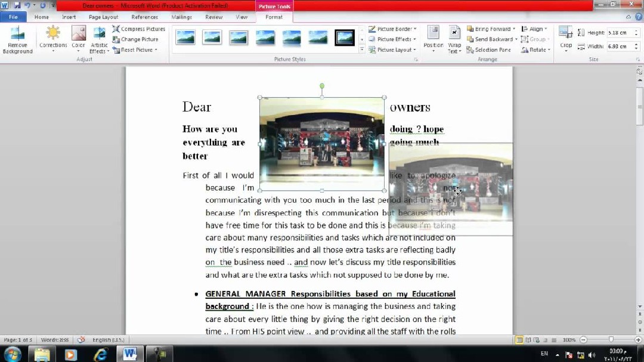Expand the Picture Effects dropdown
The image size is (644, 362).
click(393, 39)
